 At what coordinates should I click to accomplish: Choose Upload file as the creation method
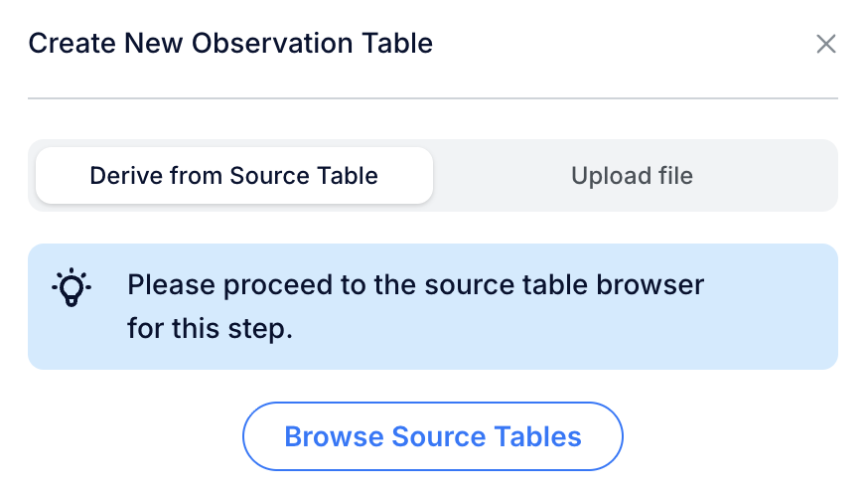(632, 176)
